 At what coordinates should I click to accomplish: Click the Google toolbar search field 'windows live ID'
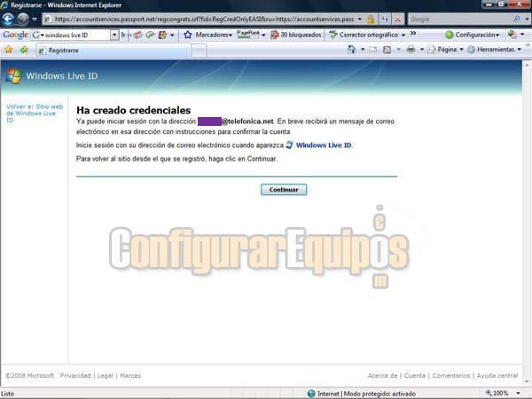[x=76, y=35]
